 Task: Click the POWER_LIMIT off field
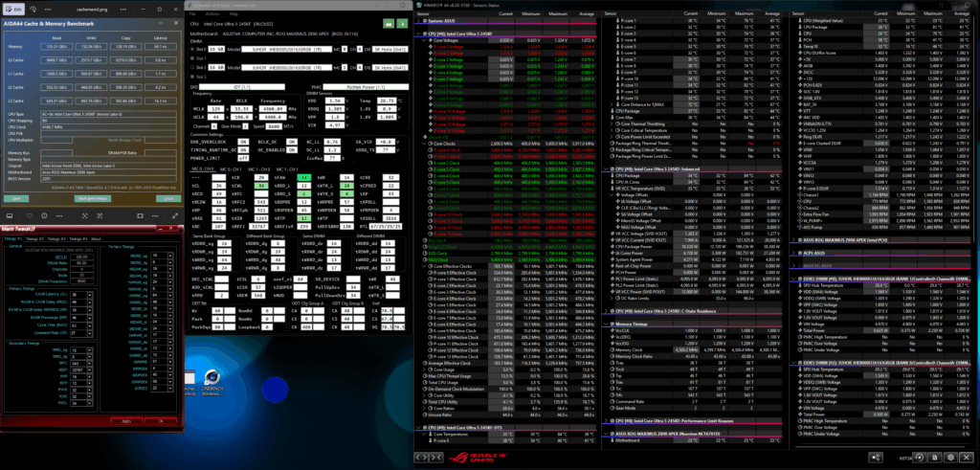pyautogui.click(x=243, y=158)
